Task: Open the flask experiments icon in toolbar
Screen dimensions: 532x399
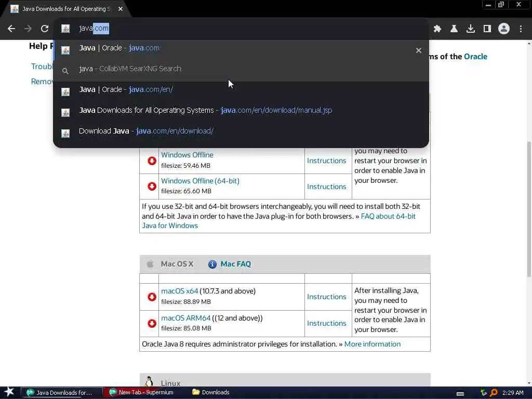Action: 454,29
